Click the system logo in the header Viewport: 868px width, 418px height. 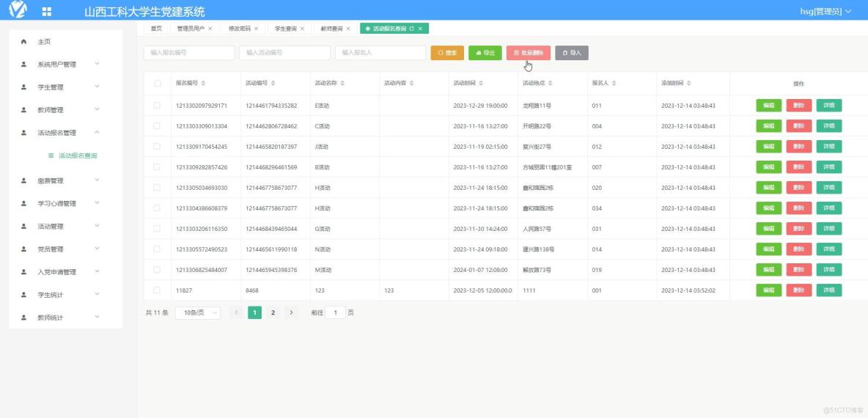point(18,10)
